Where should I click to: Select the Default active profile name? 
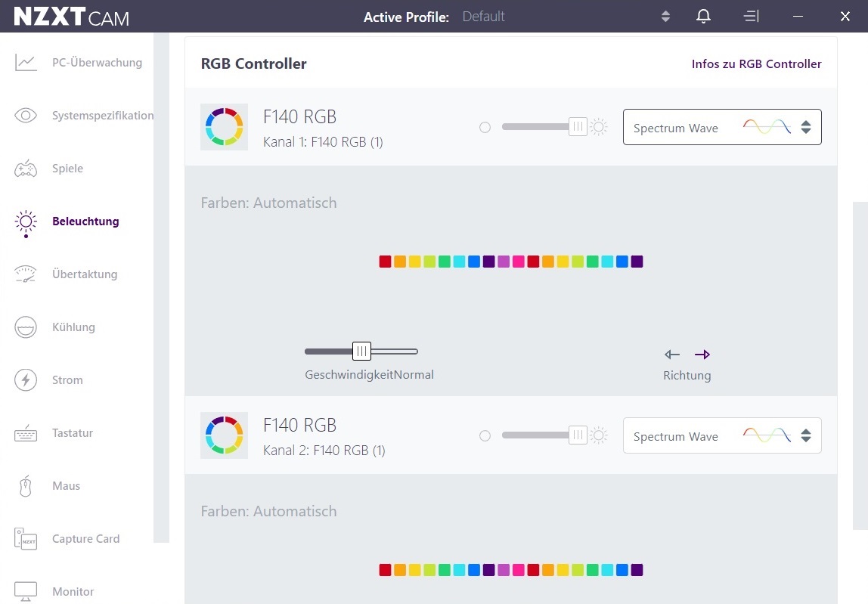483,17
